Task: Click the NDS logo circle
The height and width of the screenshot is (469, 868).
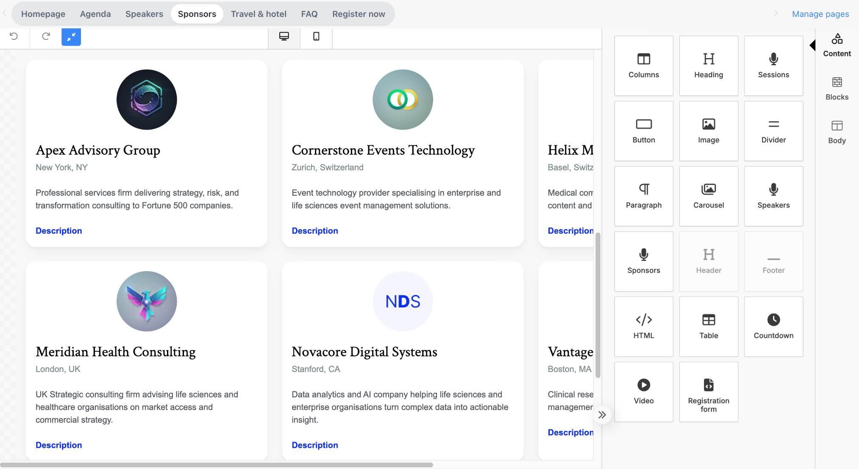Action: click(x=403, y=301)
